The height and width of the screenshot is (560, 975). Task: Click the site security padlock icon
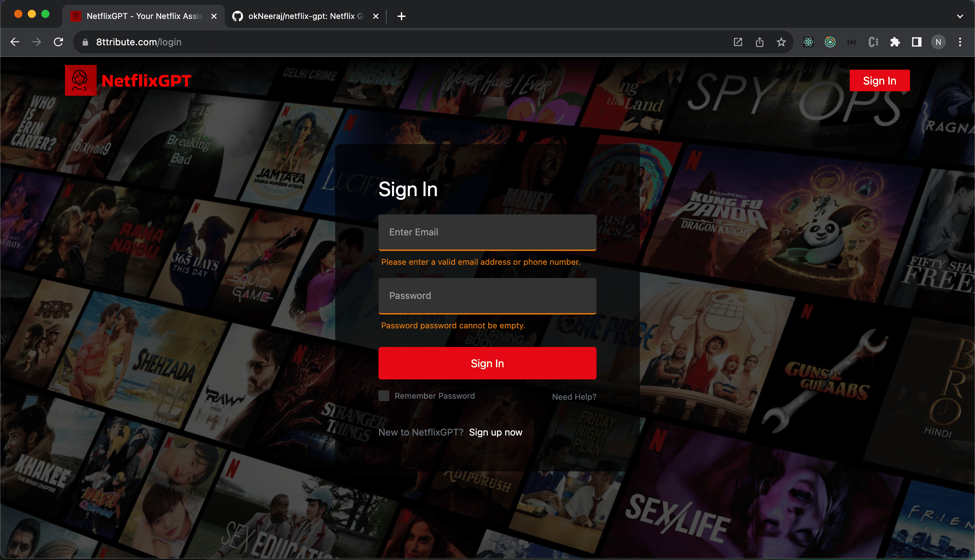point(85,42)
